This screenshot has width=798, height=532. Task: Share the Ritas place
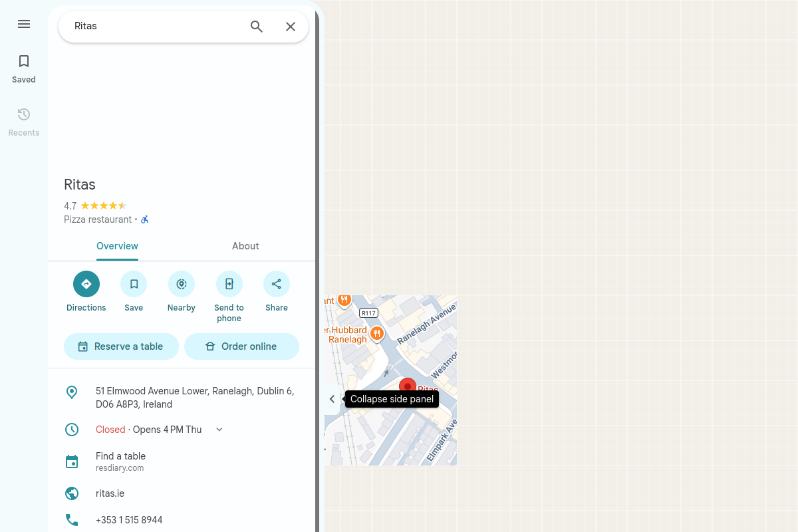coord(277,291)
